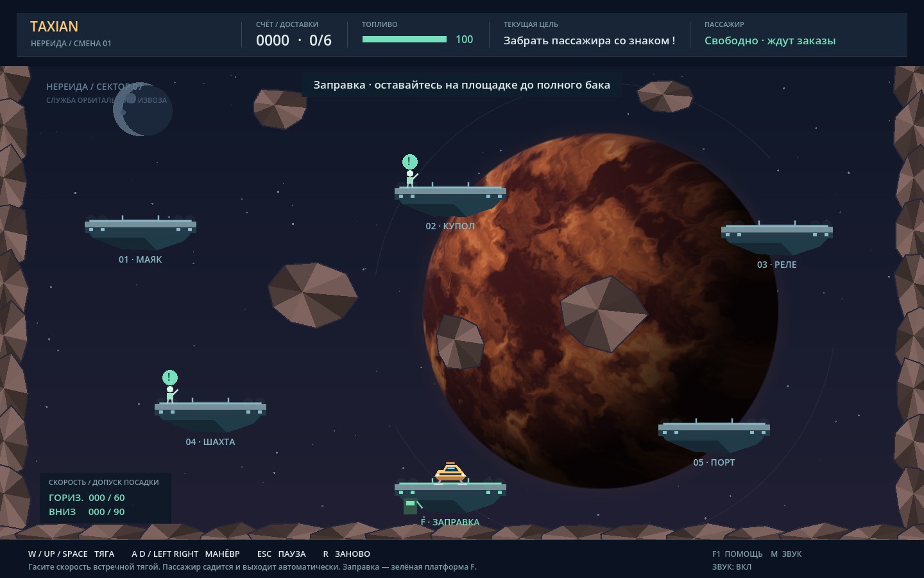
Task: Click the score readout 0000
Action: pos(273,40)
